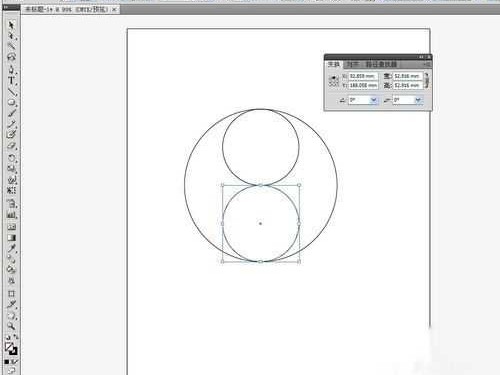
Task: Select the Column Graph tool
Action: tap(11, 214)
